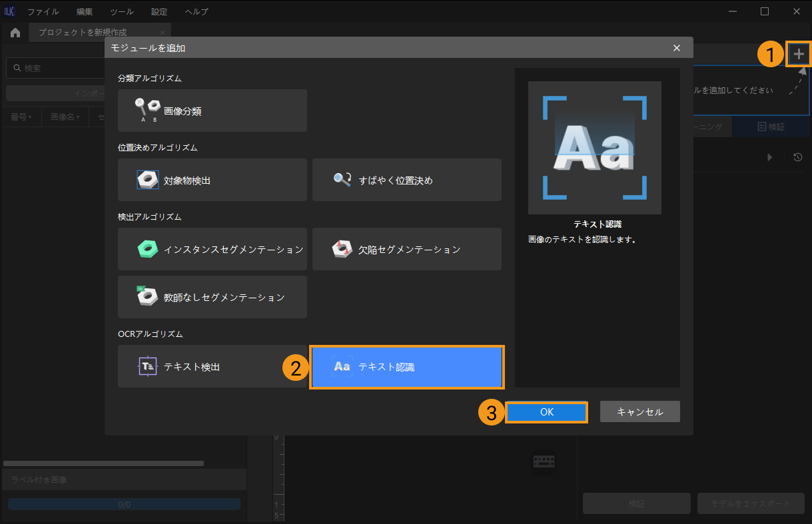The width and height of the screenshot is (812, 524).
Task: Click the horizontal scrollbar in image list
Action: point(103,463)
